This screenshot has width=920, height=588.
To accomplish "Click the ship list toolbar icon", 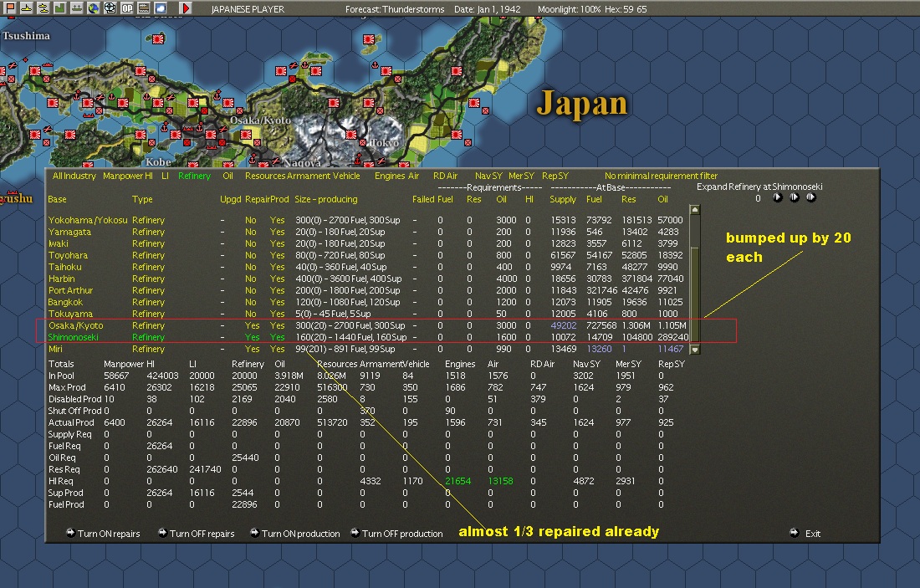I will 77,8.
